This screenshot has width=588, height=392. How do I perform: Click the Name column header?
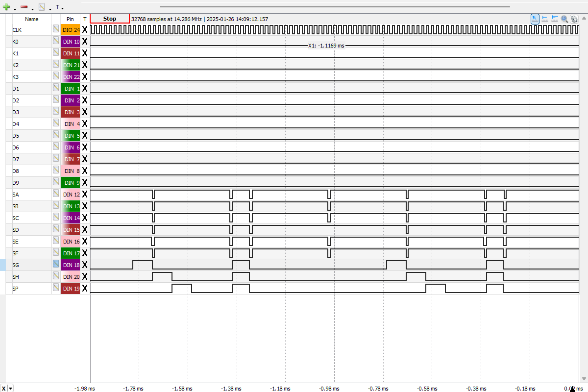(x=32, y=19)
